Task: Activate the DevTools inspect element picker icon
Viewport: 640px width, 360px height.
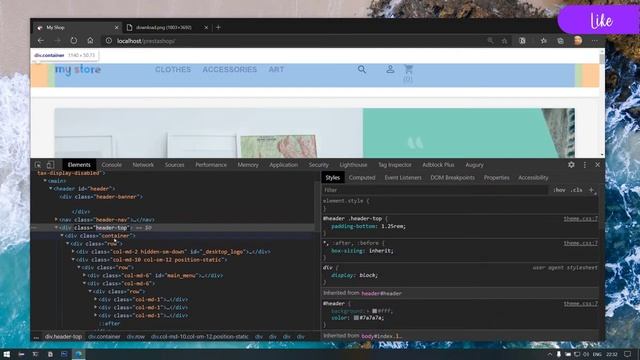Action: click(38, 165)
